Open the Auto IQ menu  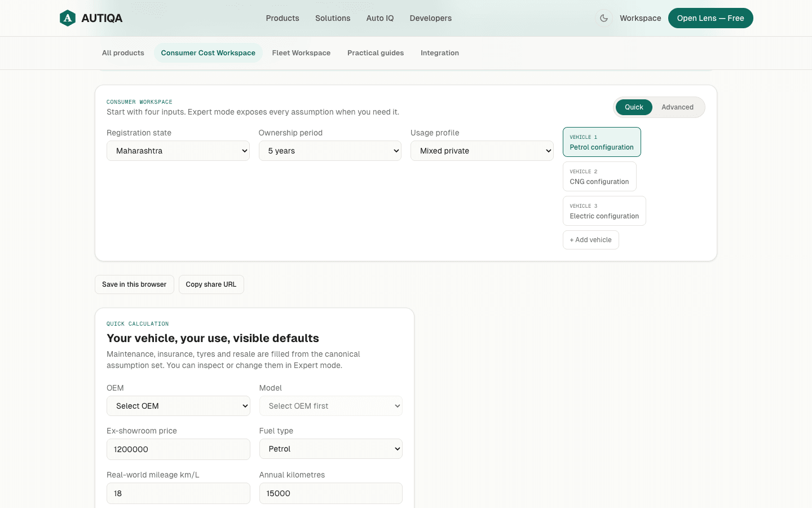tap(380, 18)
